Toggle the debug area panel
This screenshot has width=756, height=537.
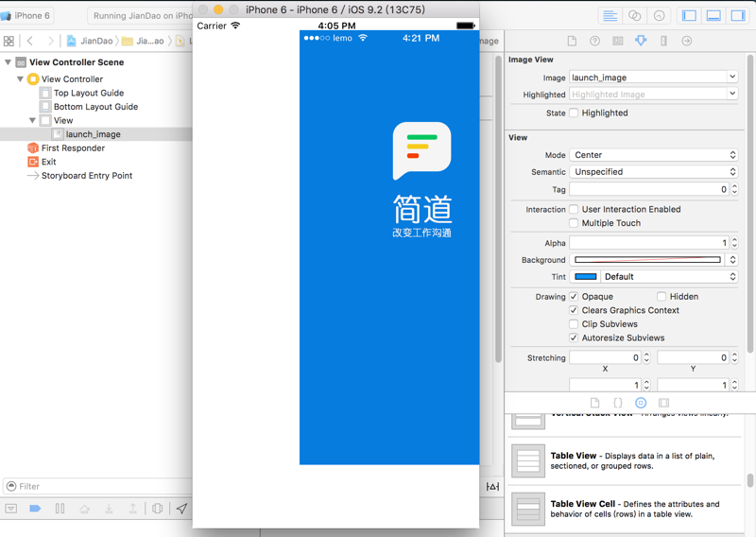click(713, 16)
